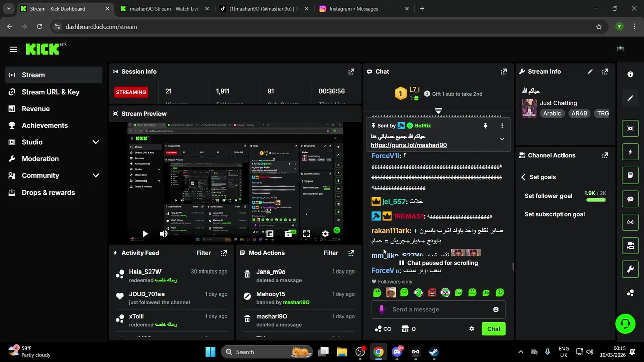
Task: Open Windows Start menu
Action: (x=210, y=352)
